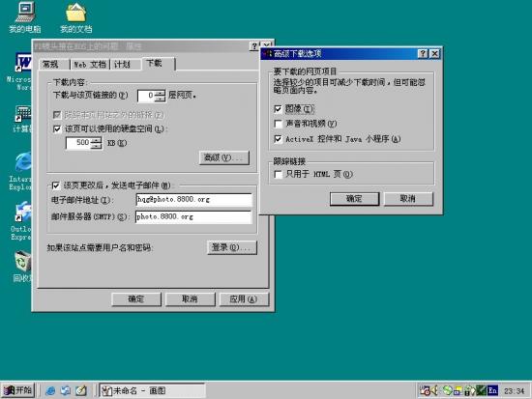This screenshot has height=399, width=532.
Task: Click the yellow keyboard layout tray icon
Action: (458, 391)
